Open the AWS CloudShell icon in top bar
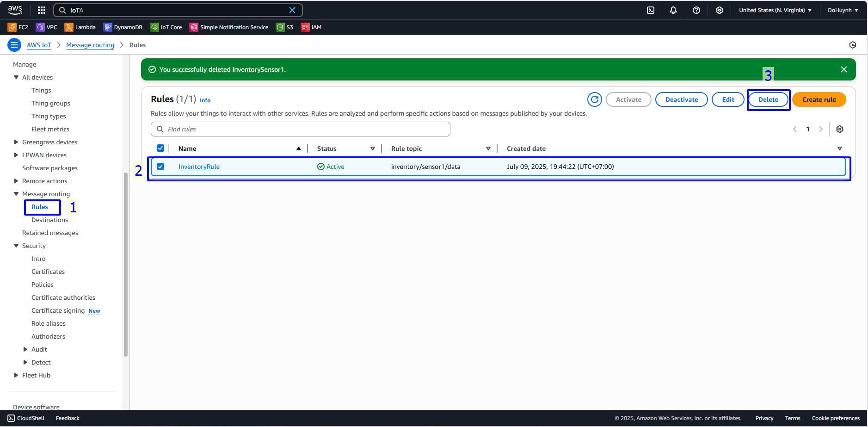 [650, 10]
